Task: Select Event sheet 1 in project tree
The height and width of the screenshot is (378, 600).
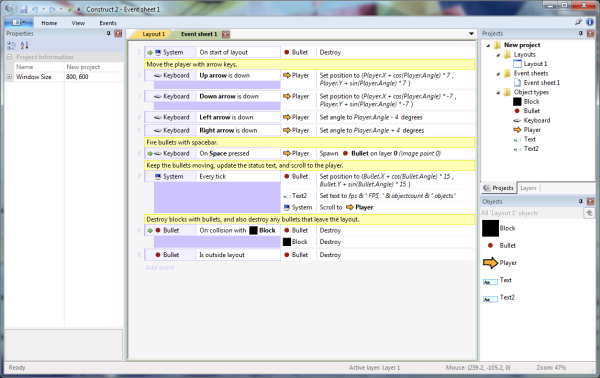Action: pyautogui.click(x=541, y=83)
